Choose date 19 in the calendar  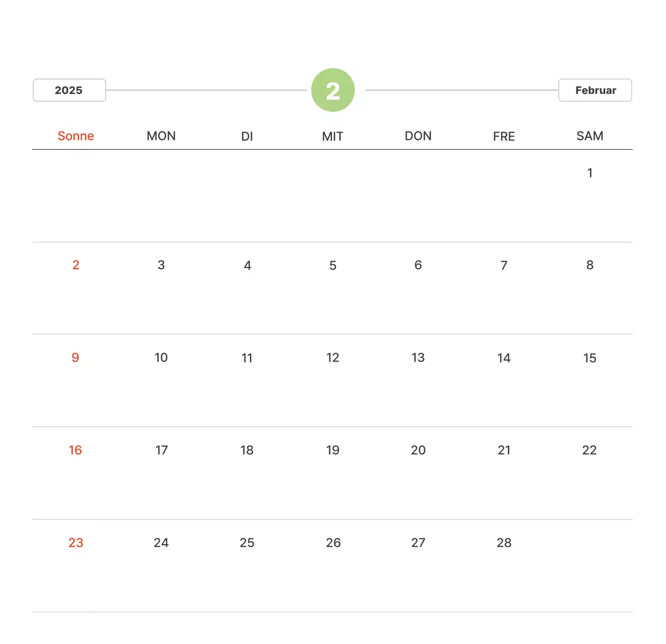point(333,450)
